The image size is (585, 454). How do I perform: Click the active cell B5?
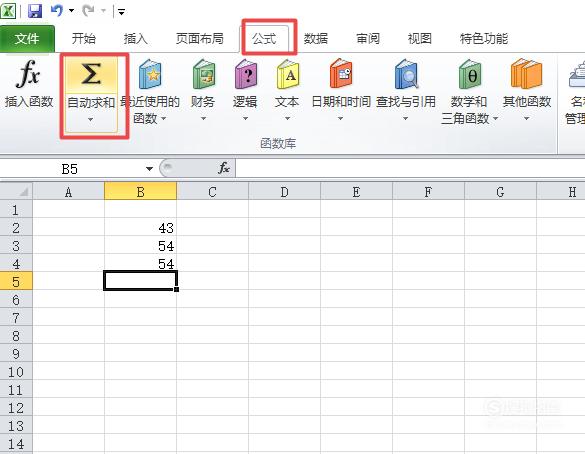tap(140, 281)
